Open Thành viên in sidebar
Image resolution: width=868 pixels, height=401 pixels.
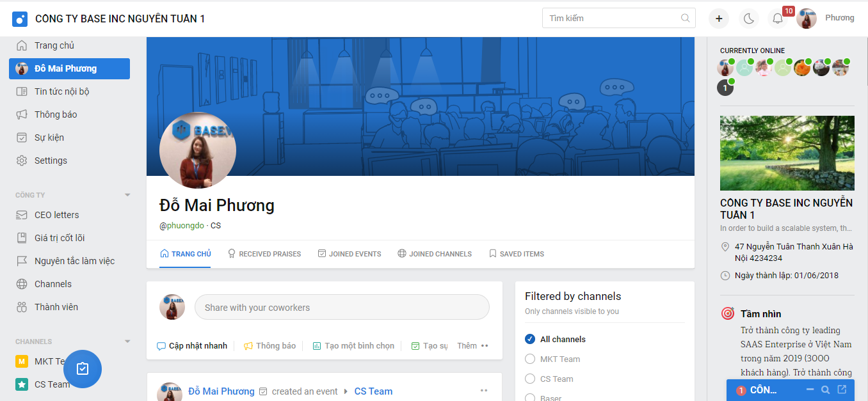[x=56, y=307]
